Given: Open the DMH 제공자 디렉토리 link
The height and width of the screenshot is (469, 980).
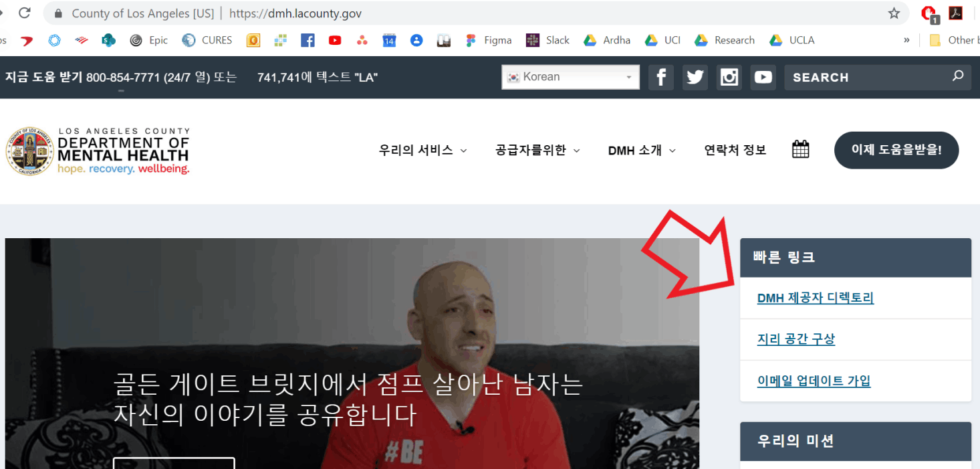Looking at the screenshot, I should [815, 298].
